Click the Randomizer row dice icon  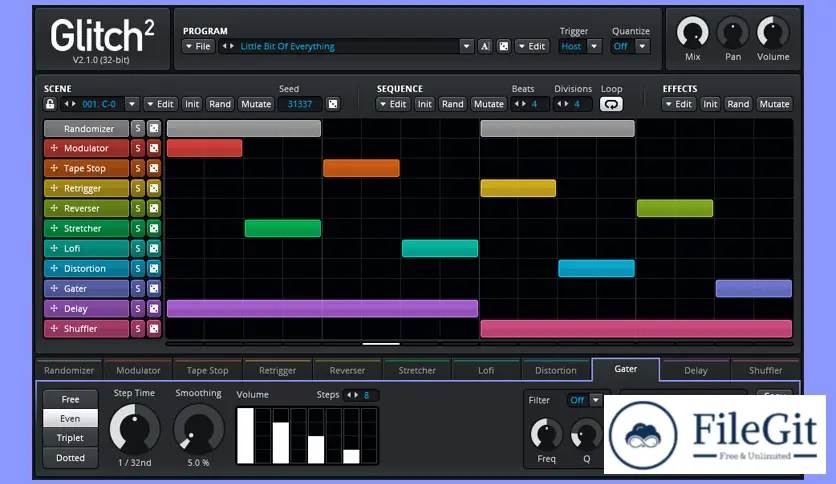click(154, 128)
